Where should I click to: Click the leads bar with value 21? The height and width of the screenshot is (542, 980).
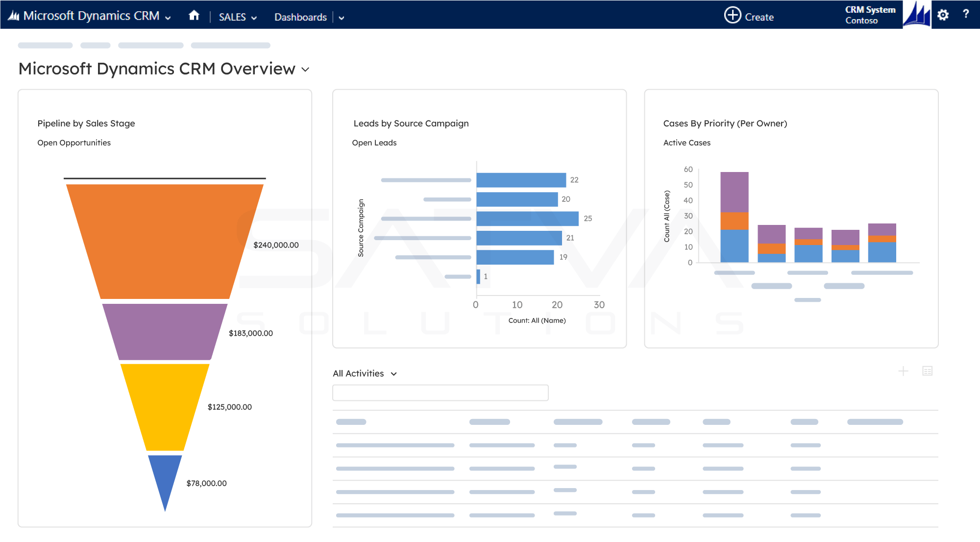(519, 238)
